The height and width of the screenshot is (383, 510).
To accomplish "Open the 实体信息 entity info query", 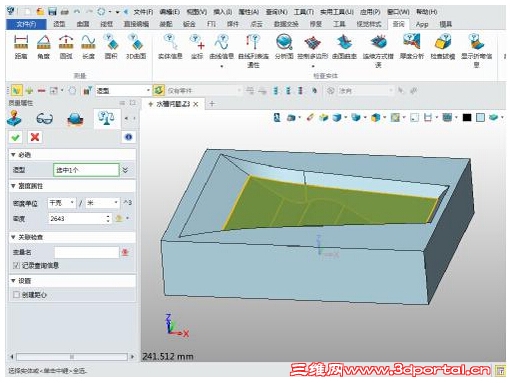I will (x=170, y=47).
